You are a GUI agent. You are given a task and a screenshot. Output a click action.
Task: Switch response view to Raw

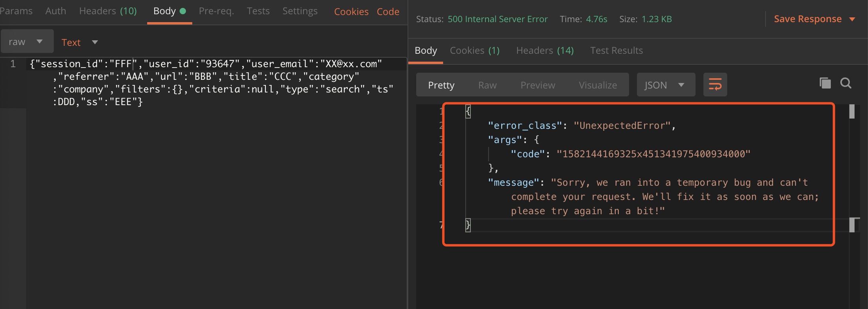pyautogui.click(x=487, y=85)
